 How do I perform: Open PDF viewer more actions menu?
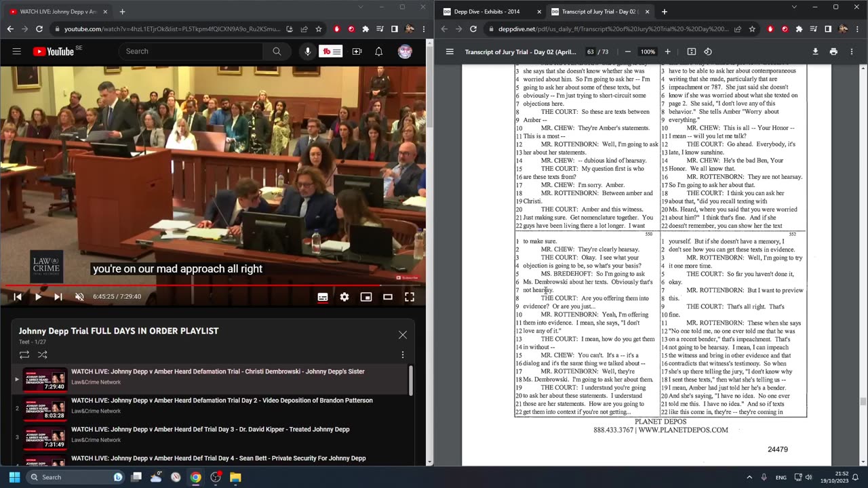point(852,52)
